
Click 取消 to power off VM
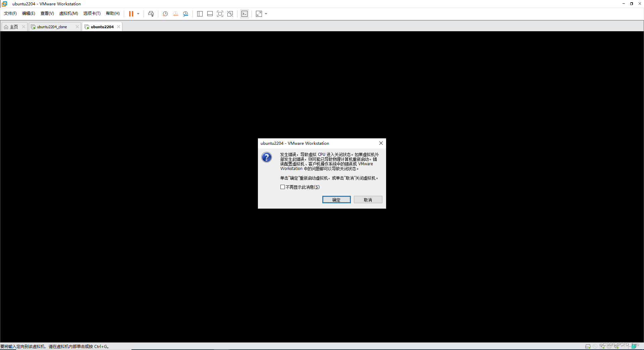click(368, 200)
